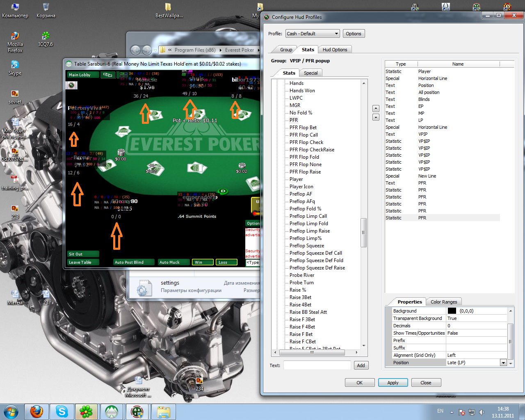Click the Add button next to Text field

361,365
